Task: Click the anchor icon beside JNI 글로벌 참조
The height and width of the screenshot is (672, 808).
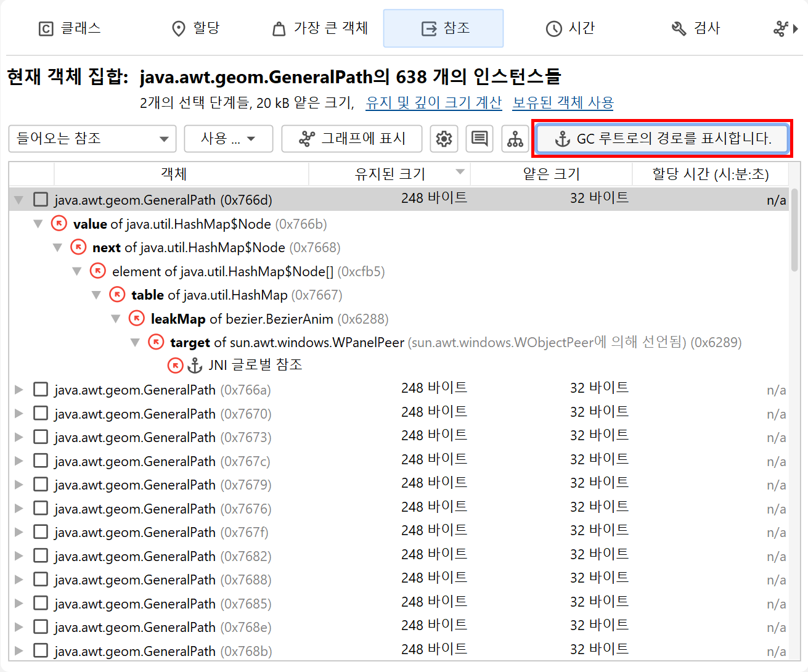Action: click(195, 366)
